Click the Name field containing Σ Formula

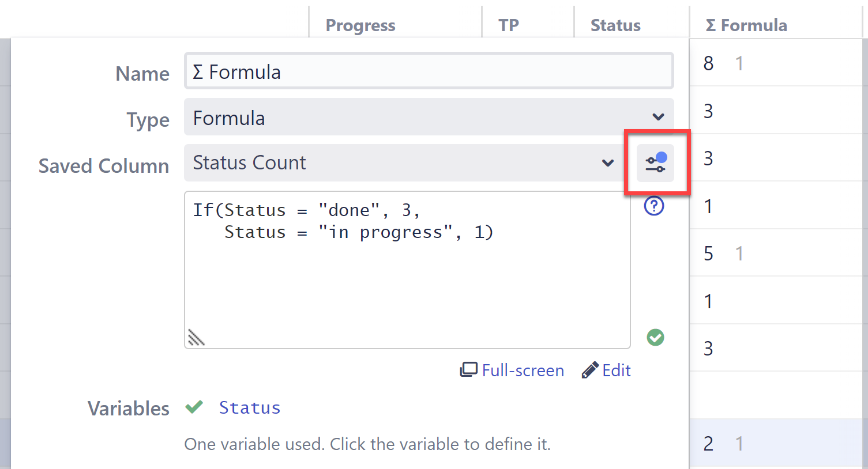[x=429, y=71]
